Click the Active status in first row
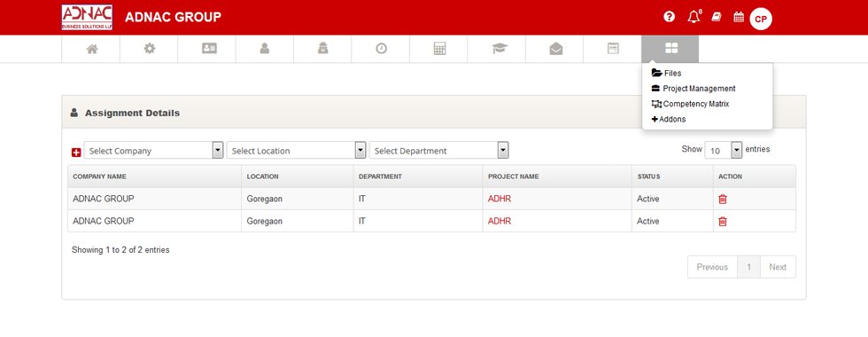 tap(648, 199)
